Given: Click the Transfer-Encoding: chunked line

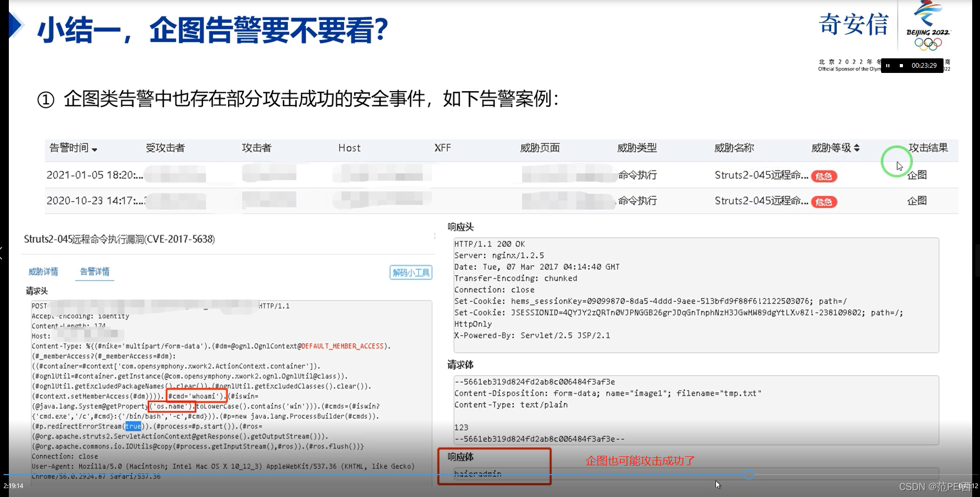Looking at the screenshot, I should pyautogui.click(x=516, y=278).
